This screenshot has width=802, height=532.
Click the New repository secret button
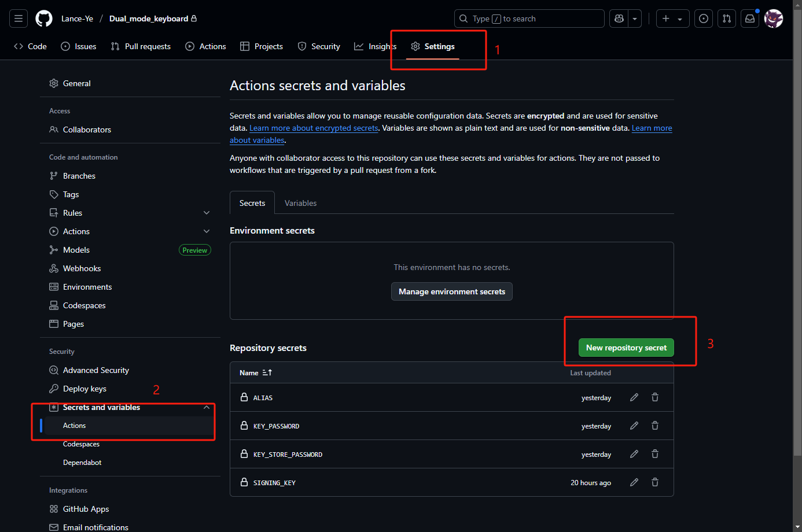(x=626, y=348)
